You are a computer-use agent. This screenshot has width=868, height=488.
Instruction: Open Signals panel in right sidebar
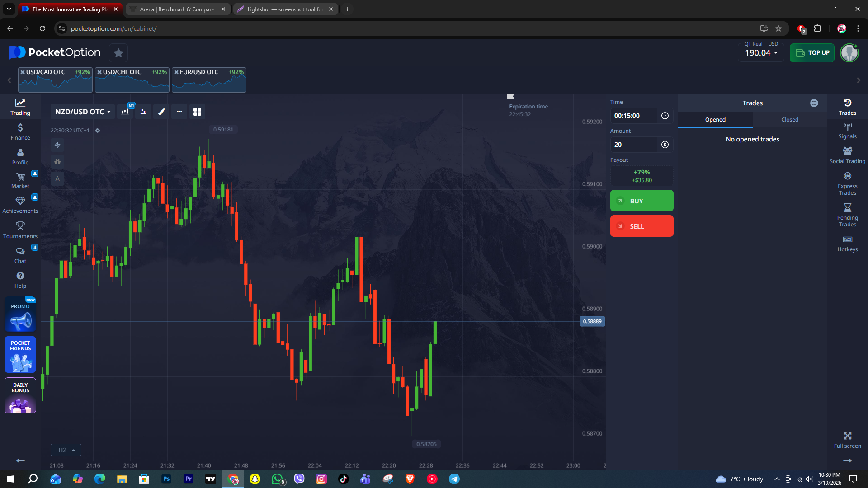tap(847, 131)
